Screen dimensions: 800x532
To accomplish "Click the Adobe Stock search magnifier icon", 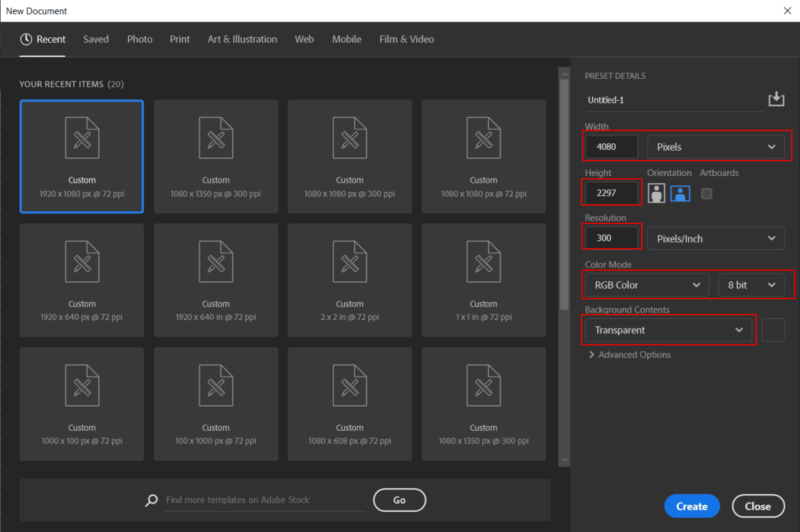I will (x=152, y=500).
